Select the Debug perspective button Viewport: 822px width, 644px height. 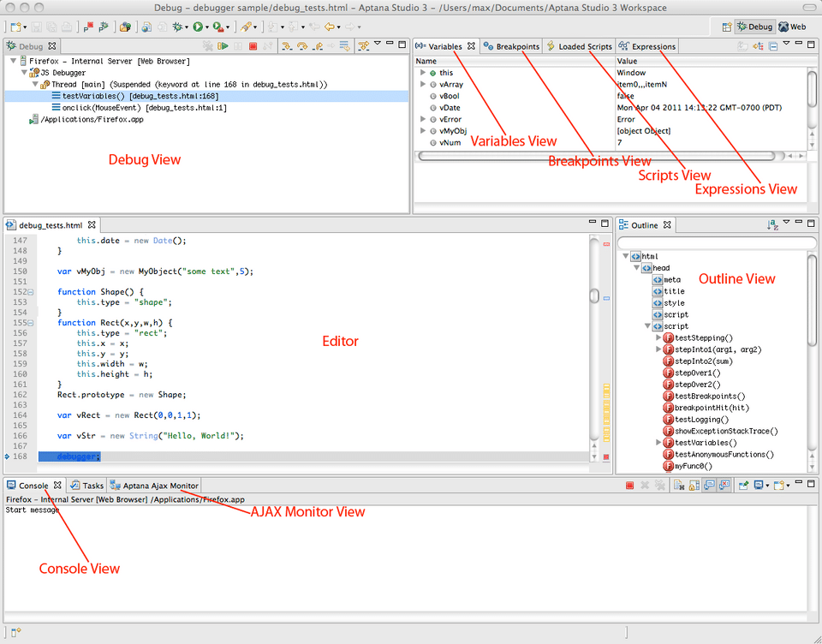click(755, 27)
